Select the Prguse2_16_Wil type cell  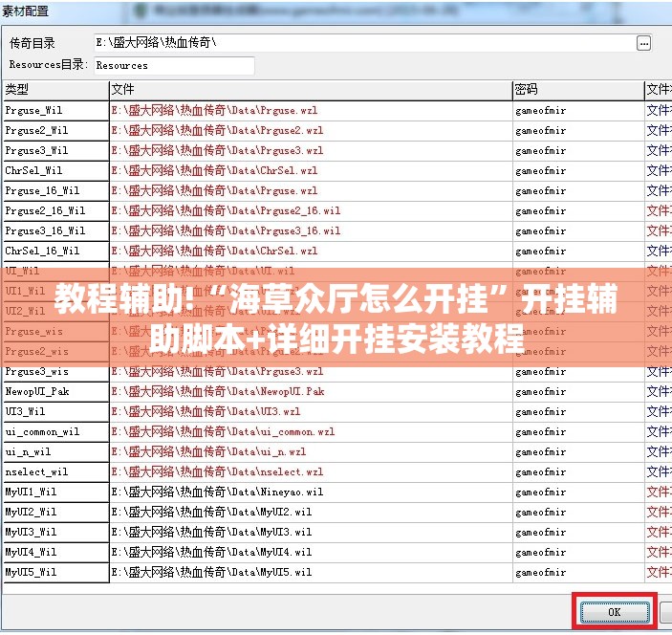[55, 211]
